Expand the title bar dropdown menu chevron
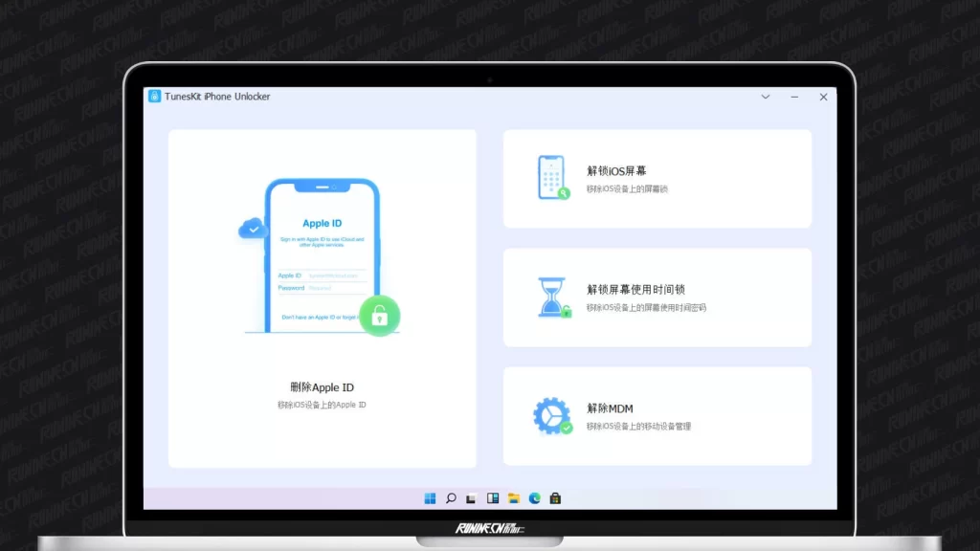Viewport: 980px width, 551px height. point(766,97)
